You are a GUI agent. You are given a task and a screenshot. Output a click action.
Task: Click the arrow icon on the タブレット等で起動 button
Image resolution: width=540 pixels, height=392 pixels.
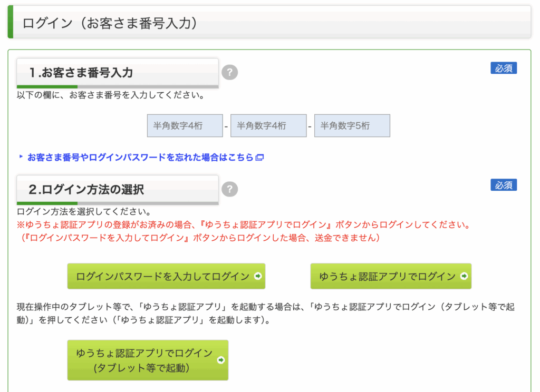click(221, 360)
